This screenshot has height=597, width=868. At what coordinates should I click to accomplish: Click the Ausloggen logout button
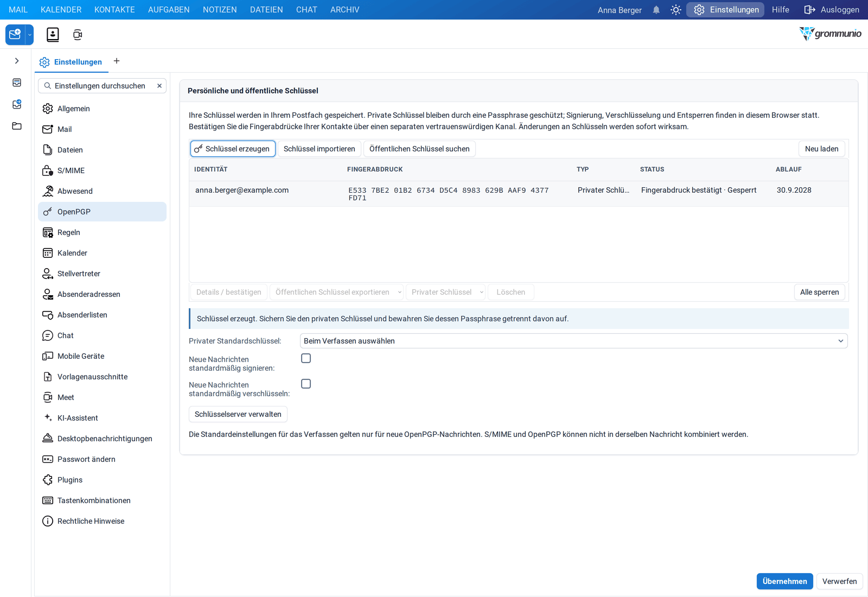(832, 10)
